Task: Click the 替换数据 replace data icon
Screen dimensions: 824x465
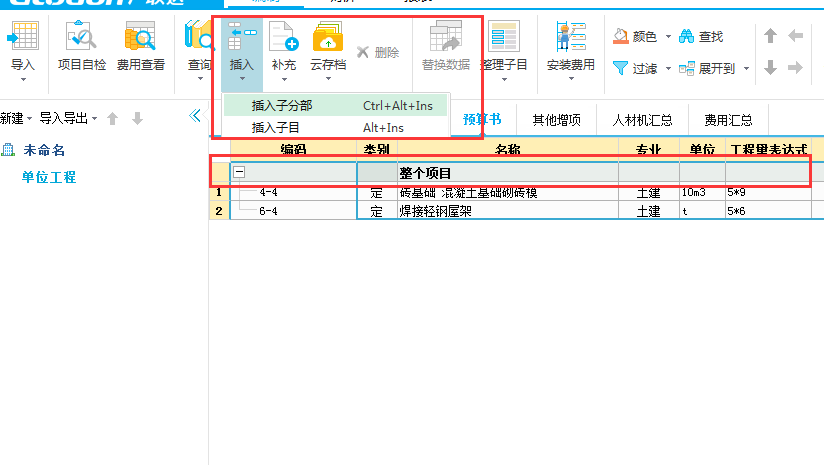Action: 446,36
